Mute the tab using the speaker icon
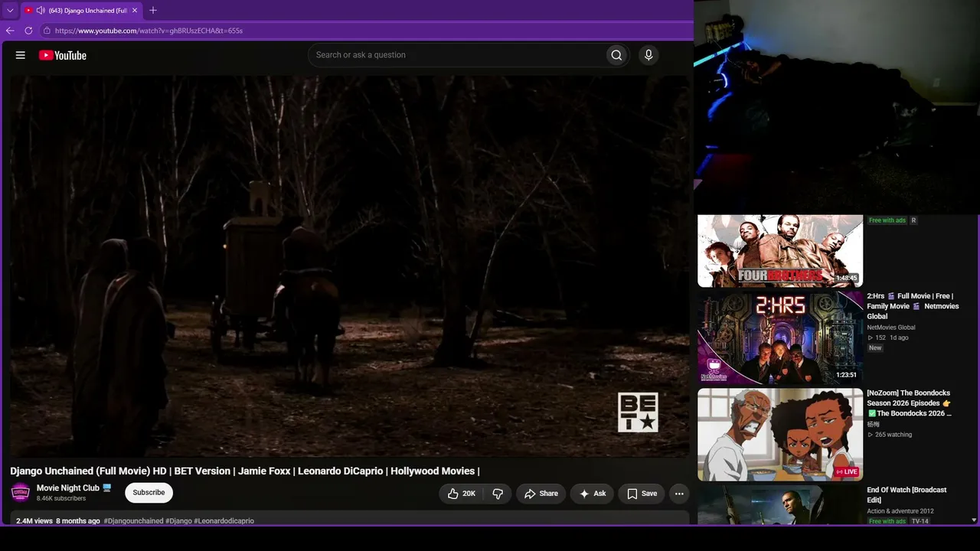The image size is (980, 551). pos(41,11)
